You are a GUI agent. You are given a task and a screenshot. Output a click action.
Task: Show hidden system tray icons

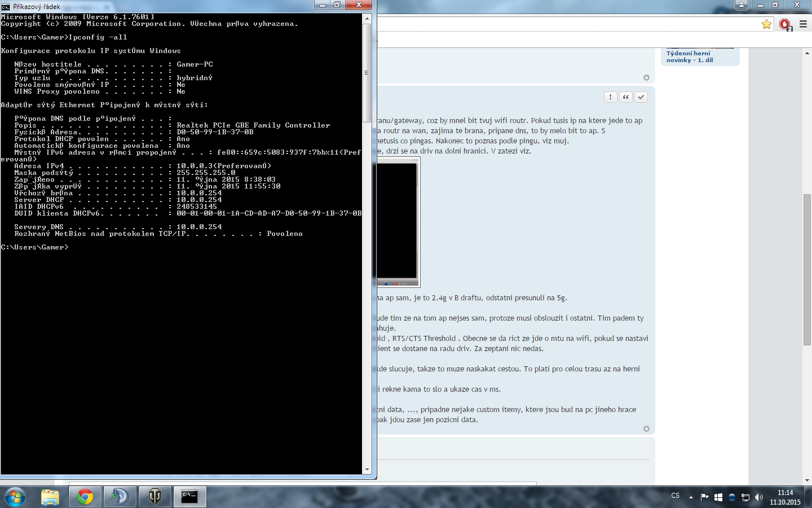691,497
